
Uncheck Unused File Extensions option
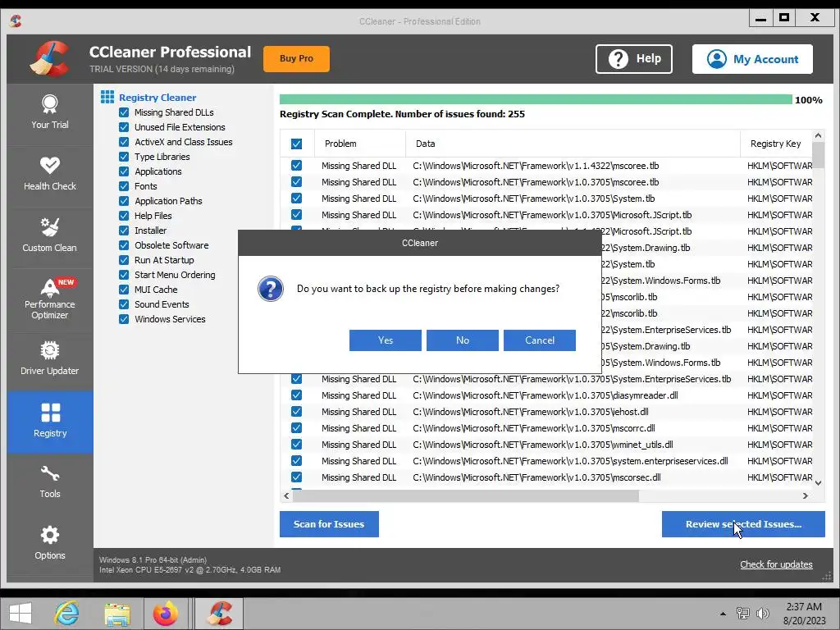124,127
